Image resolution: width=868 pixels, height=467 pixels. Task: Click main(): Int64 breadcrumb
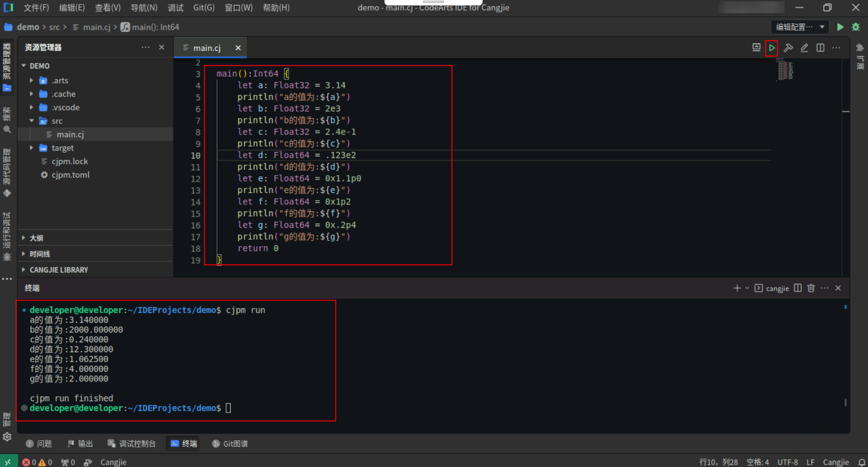click(x=150, y=27)
